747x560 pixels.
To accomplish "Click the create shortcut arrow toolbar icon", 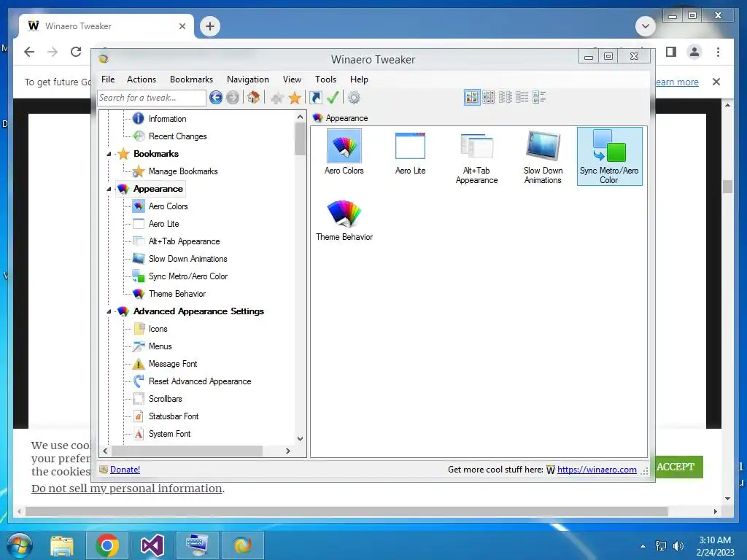I will (x=315, y=98).
